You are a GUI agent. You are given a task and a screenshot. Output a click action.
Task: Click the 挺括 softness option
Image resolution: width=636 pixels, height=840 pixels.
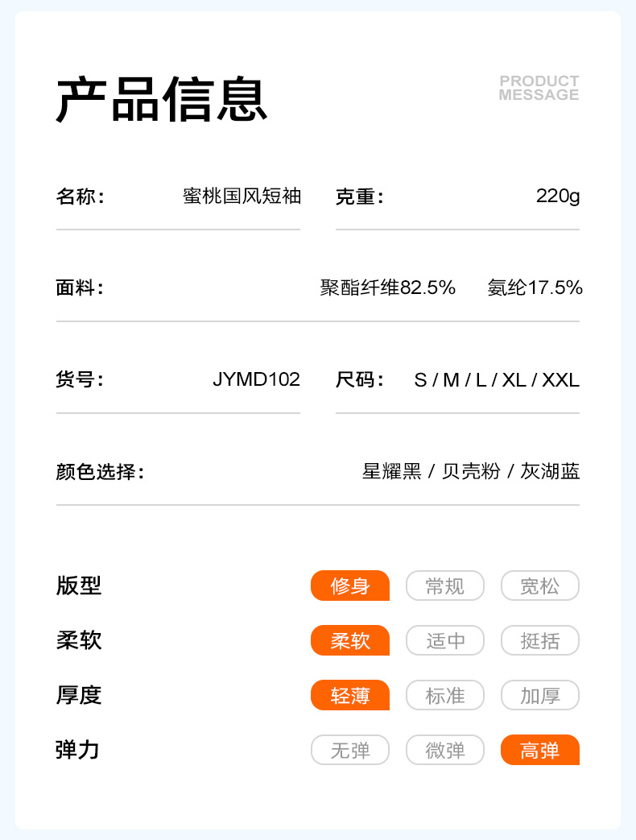(539, 641)
